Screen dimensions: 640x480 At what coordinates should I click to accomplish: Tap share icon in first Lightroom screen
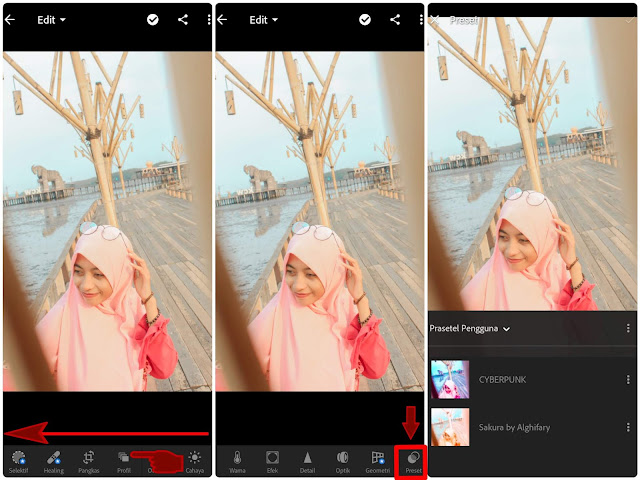[x=183, y=19]
